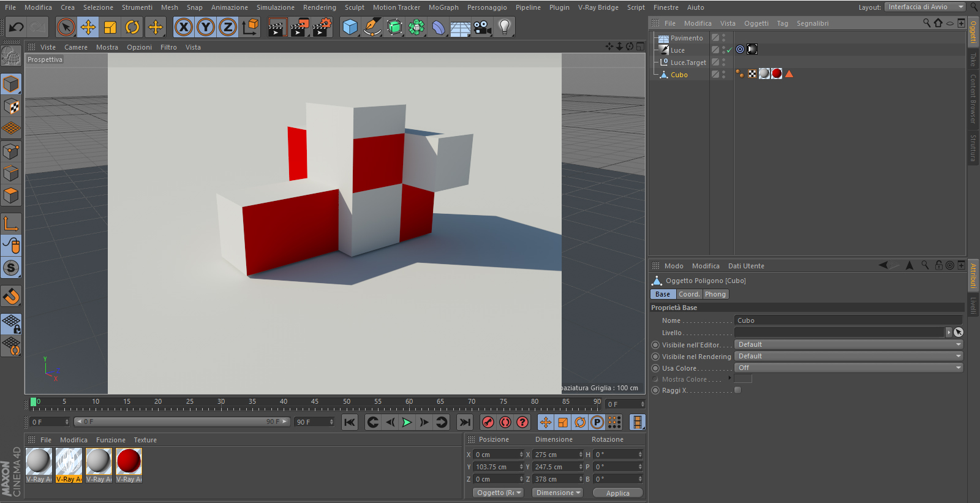This screenshot has width=980, height=503.
Task: Select the Live Selection tool
Action: [66, 27]
